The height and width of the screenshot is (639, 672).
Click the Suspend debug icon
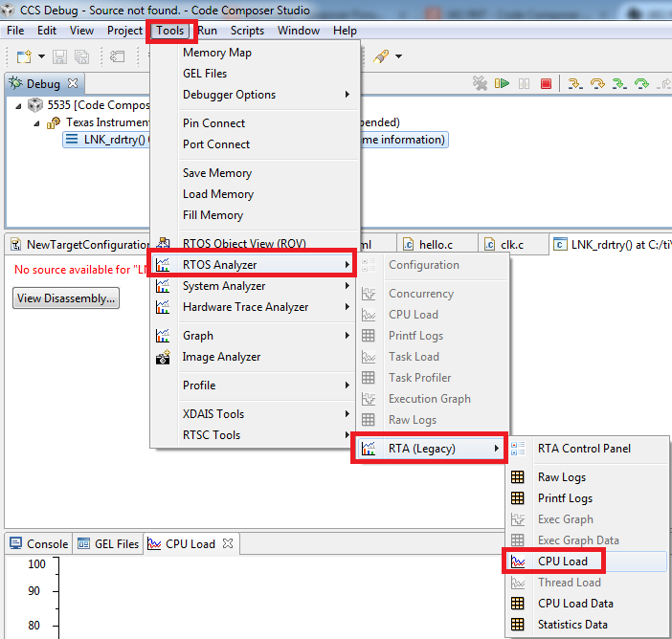point(525,83)
